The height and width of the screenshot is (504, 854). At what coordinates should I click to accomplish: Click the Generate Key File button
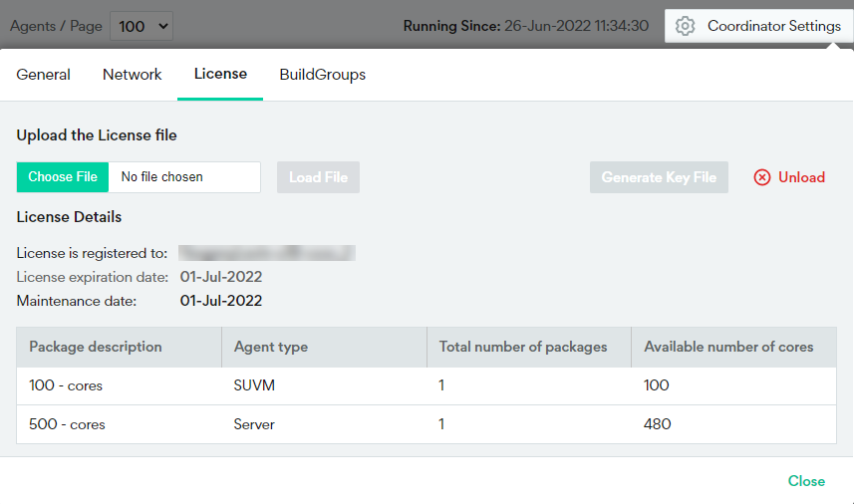[x=659, y=177]
